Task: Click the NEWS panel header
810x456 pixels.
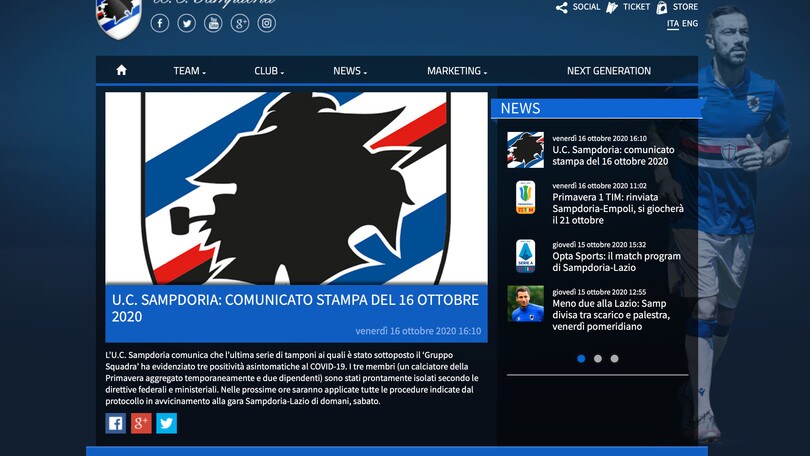Action: point(596,108)
